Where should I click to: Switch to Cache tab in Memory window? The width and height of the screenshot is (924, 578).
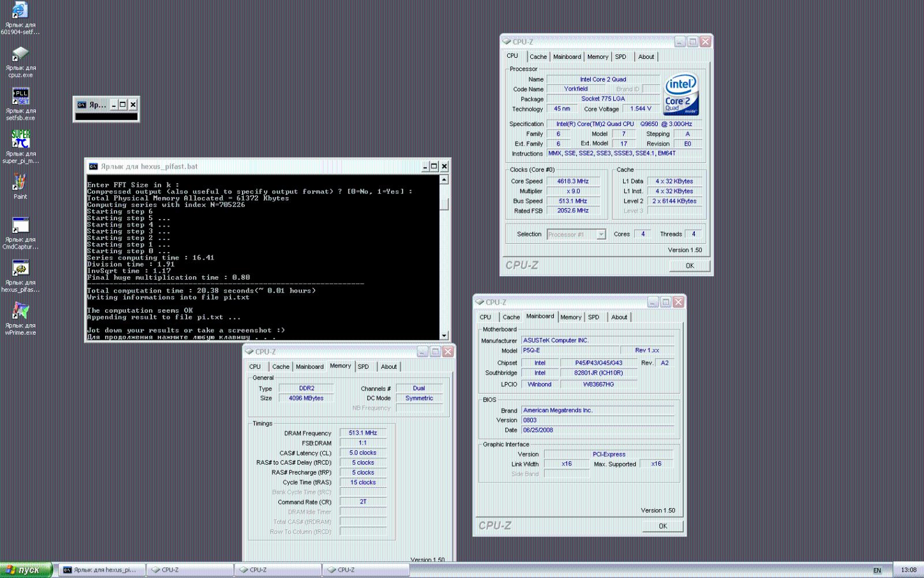tap(281, 367)
